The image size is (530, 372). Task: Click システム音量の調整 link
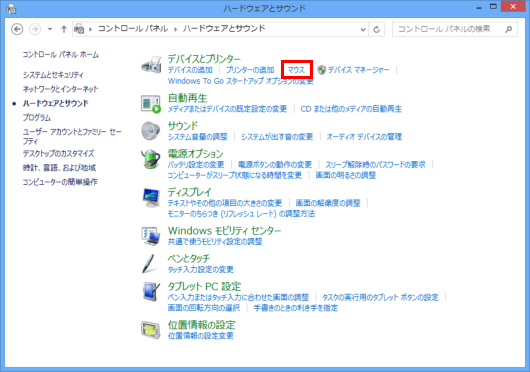(x=197, y=137)
